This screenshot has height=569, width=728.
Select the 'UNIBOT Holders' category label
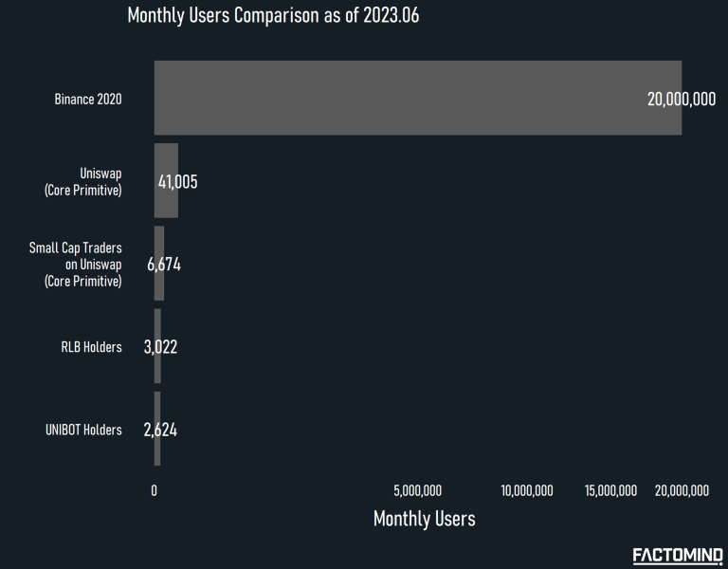[83, 430]
